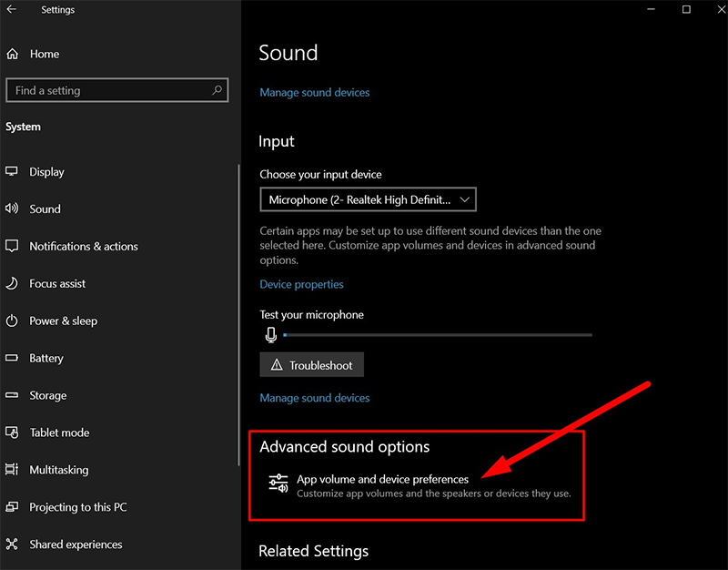The image size is (728, 570).
Task: Click the Power & sleep icon
Action: (12, 321)
